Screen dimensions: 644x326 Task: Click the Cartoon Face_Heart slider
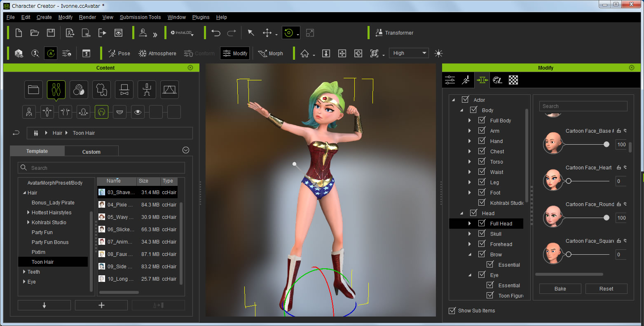pos(588,181)
